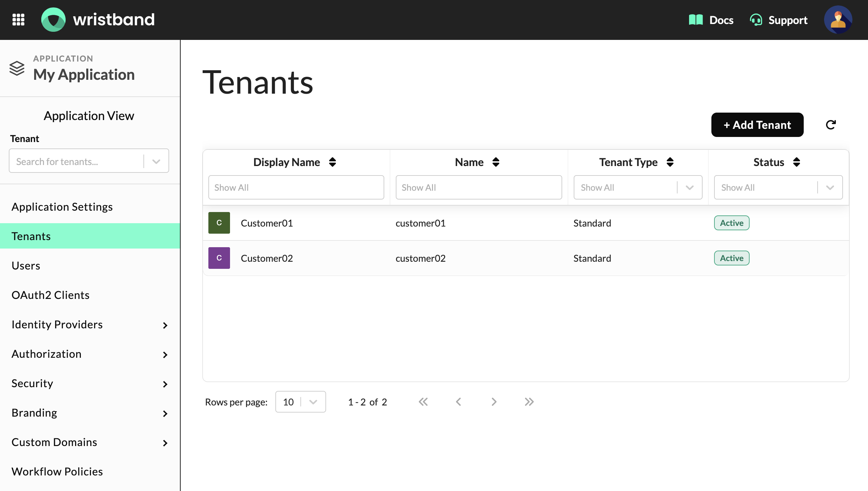868x491 pixels.
Task: Click the customer01 name cell
Action: 420,223
